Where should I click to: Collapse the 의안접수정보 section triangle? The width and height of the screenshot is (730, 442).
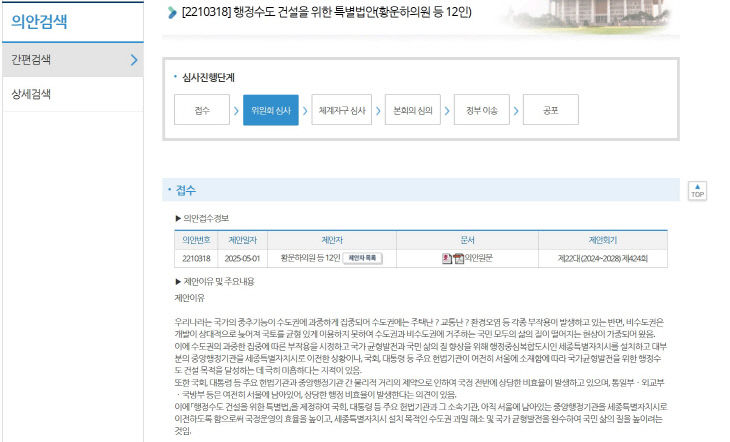[x=178, y=218]
